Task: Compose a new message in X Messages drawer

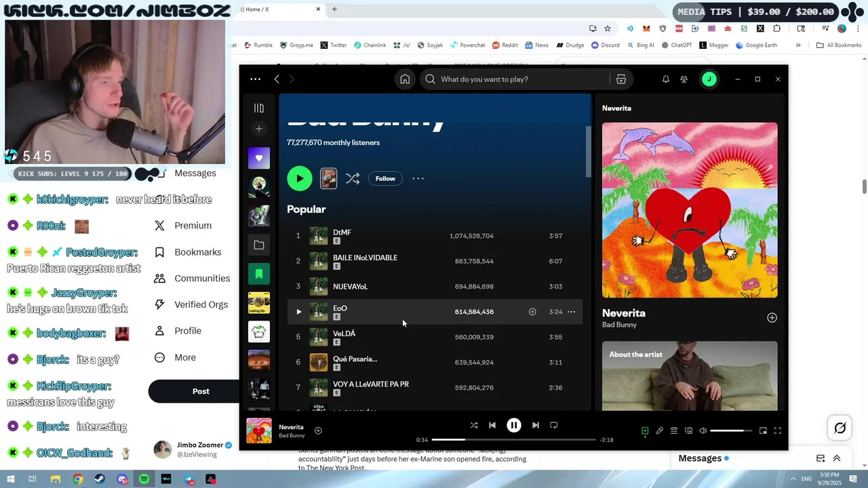Action: (x=821, y=458)
